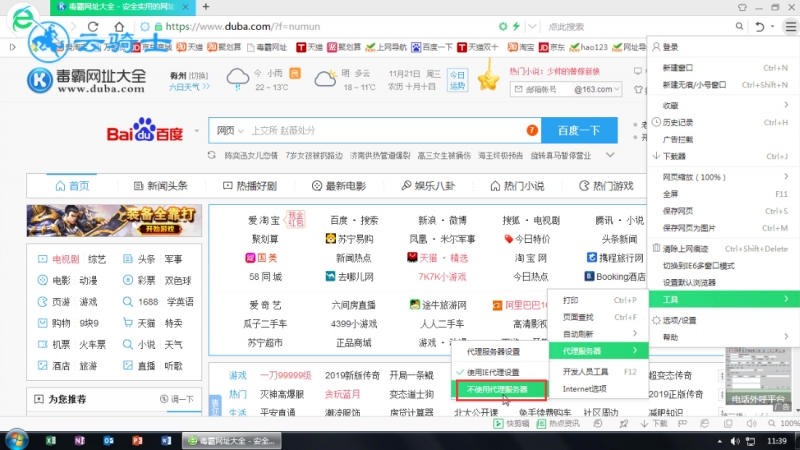Open Word from the taskbar

pyautogui.click(x=166, y=440)
